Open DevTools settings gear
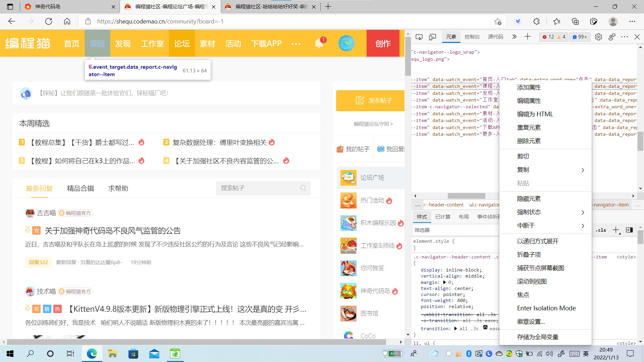644x362 pixels. point(598,37)
